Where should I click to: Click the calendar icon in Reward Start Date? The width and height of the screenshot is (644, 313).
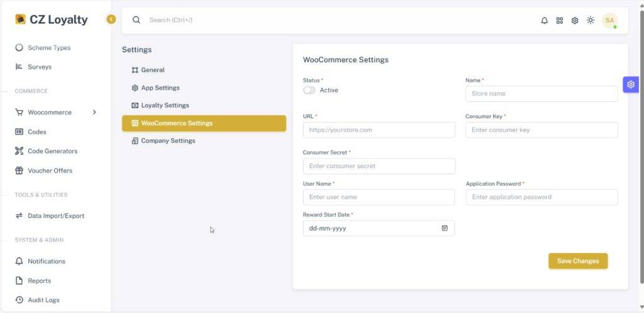coord(445,228)
